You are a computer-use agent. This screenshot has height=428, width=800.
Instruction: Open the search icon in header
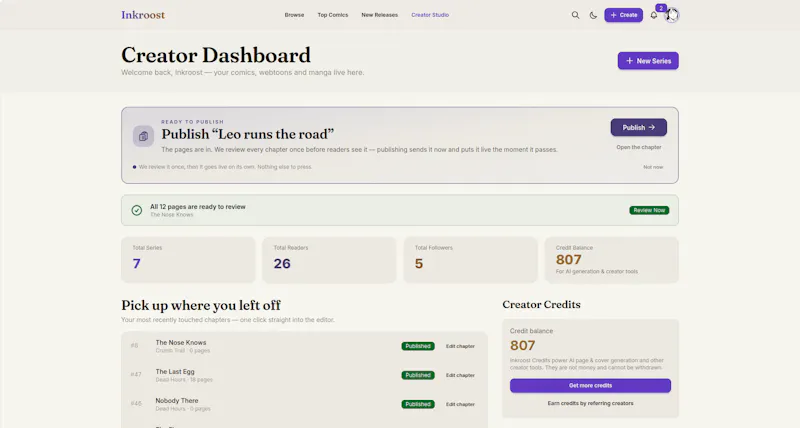click(575, 15)
